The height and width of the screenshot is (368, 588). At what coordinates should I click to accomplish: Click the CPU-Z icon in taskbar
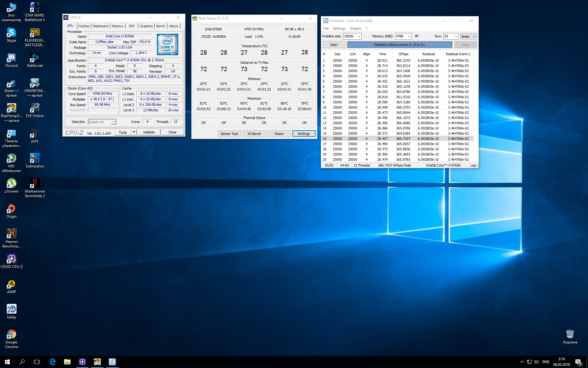[x=82, y=362]
